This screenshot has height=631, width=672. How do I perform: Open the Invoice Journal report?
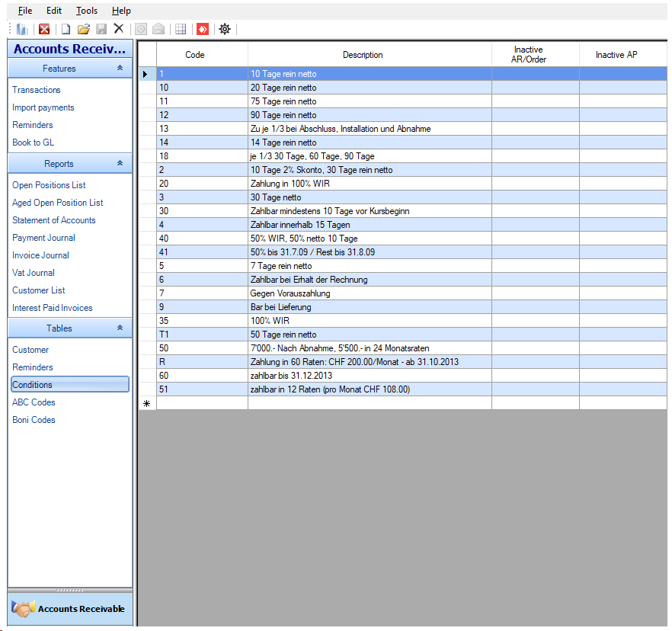pyautogui.click(x=40, y=255)
